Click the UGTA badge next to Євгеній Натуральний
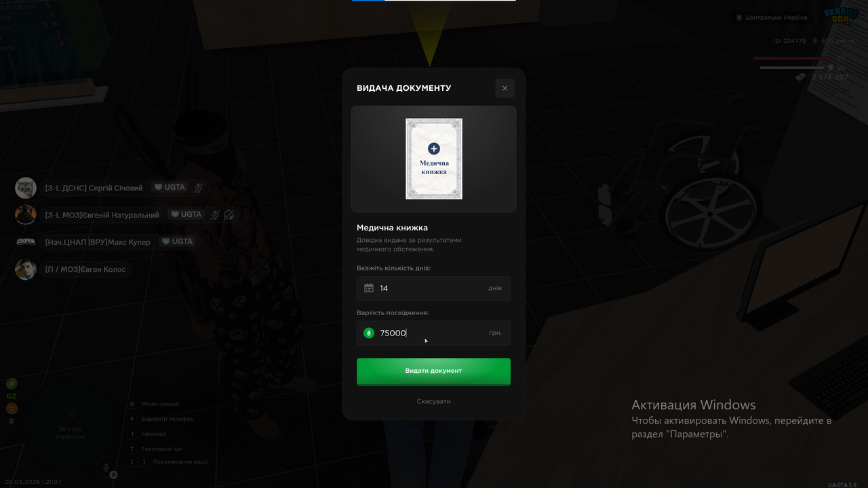The image size is (868, 488). click(x=186, y=214)
